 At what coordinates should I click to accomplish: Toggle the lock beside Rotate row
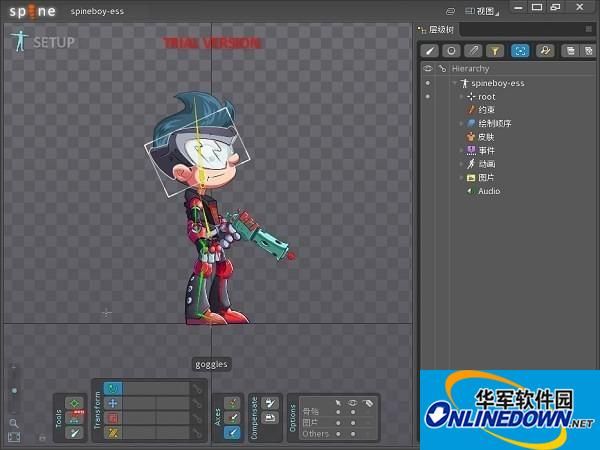pos(197,388)
